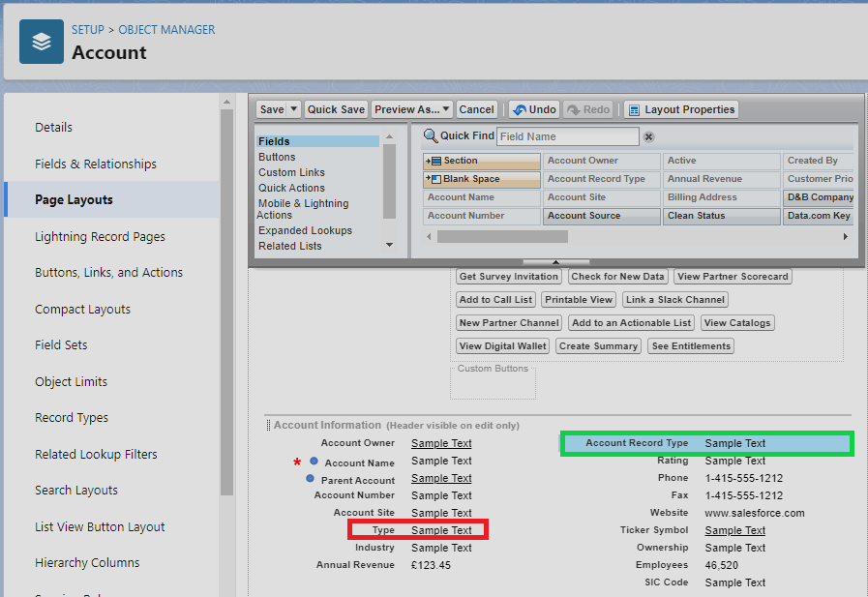Open the Save dropdown arrow
This screenshot has width=868, height=597.
click(294, 109)
